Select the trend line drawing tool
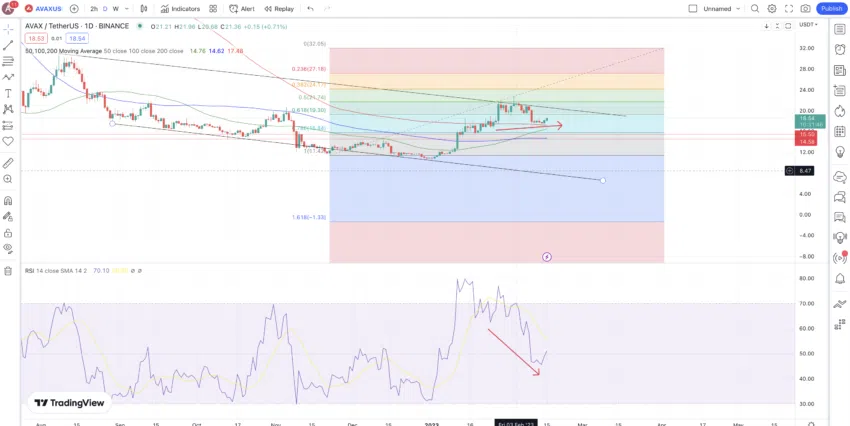The image size is (850, 426). click(x=8, y=45)
